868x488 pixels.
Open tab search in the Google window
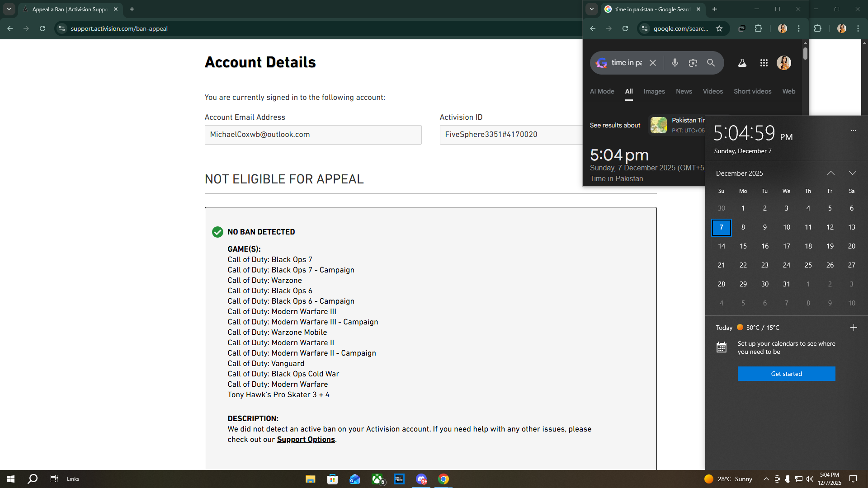[x=592, y=9]
